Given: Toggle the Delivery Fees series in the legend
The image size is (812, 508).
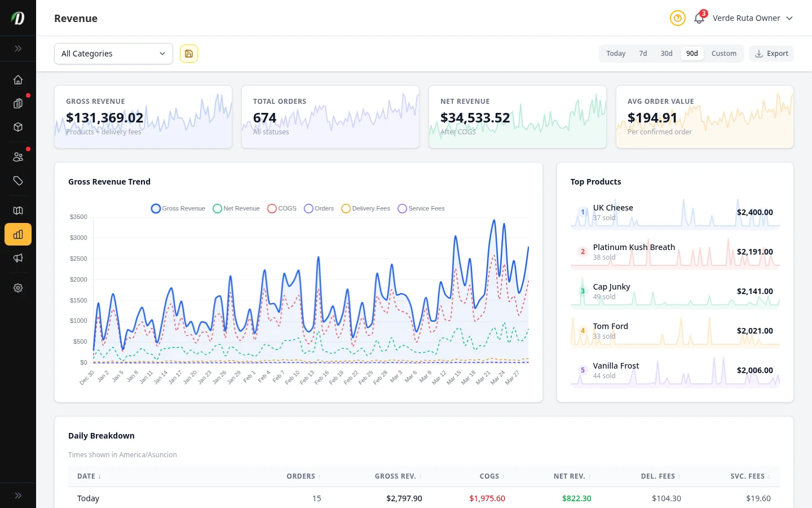Looking at the screenshot, I should 365,208.
